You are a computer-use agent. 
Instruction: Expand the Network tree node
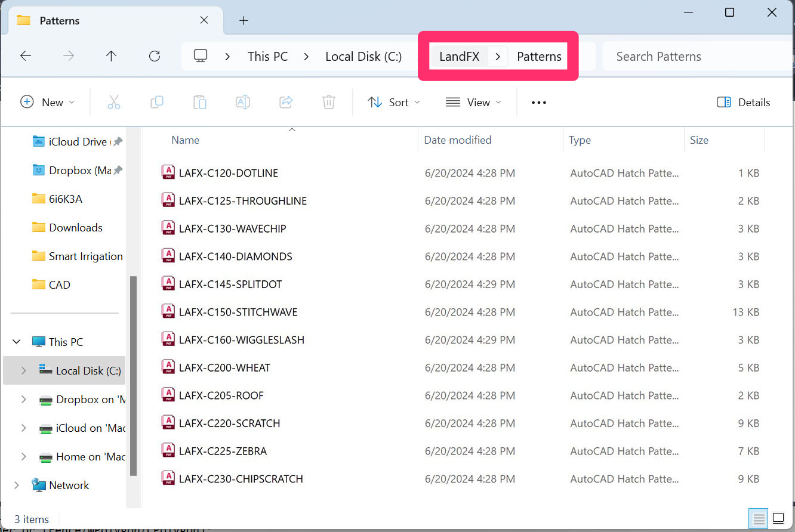16,485
